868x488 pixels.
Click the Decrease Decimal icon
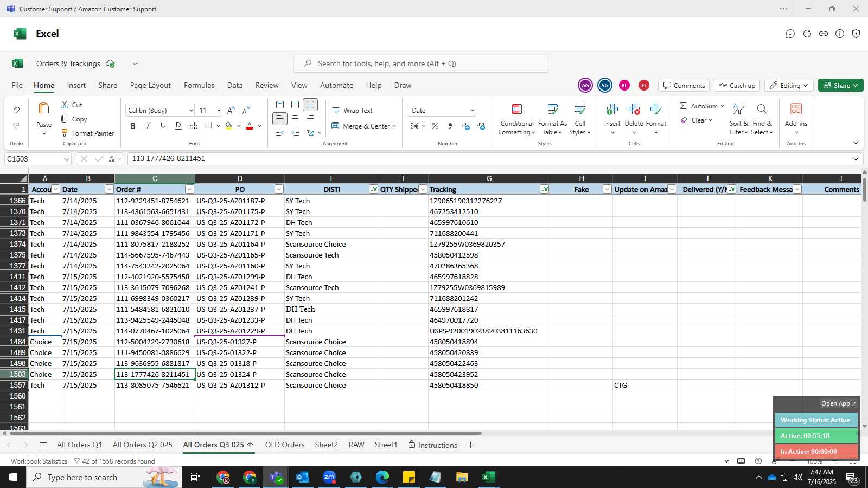coord(481,126)
